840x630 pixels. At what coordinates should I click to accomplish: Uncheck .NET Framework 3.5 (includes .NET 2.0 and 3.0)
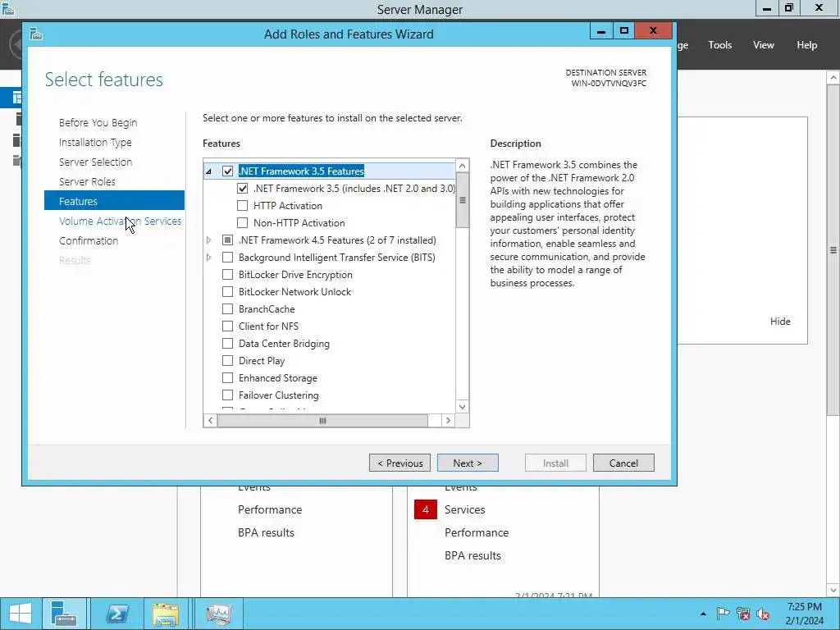point(242,189)
